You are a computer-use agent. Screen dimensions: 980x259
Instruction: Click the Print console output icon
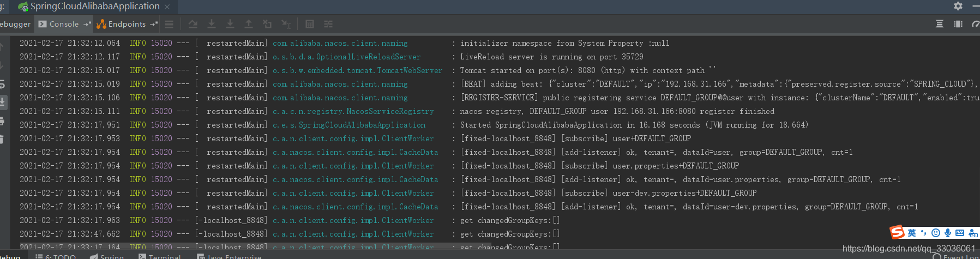point(2,121)
